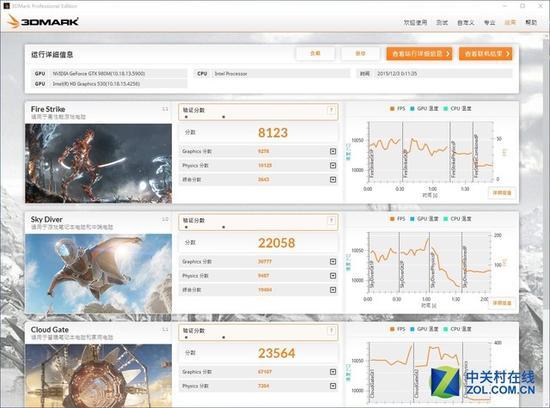Toggle CPU temperature legend in Cloud Gate chart

(457, 329)
